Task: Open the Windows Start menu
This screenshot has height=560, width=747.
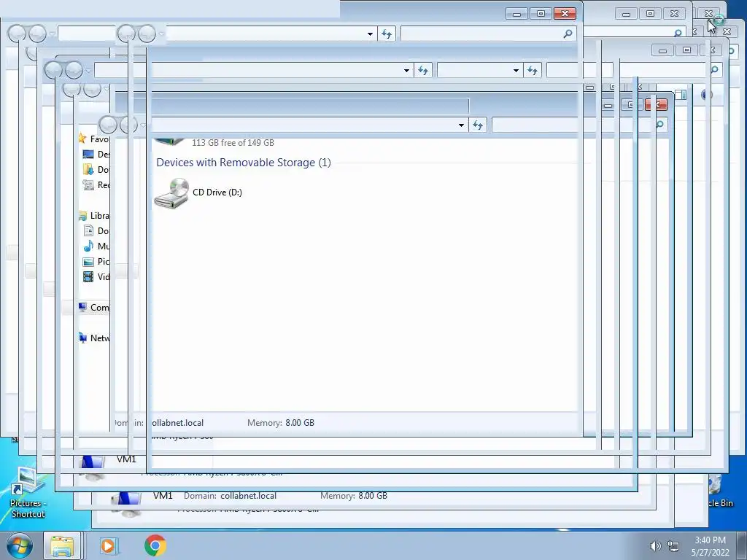Action: pos(20,545)
